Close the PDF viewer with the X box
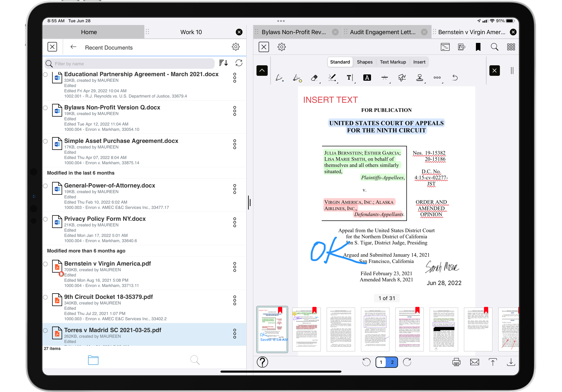This screenshot has width=562, height=392. tap(264, 47)
